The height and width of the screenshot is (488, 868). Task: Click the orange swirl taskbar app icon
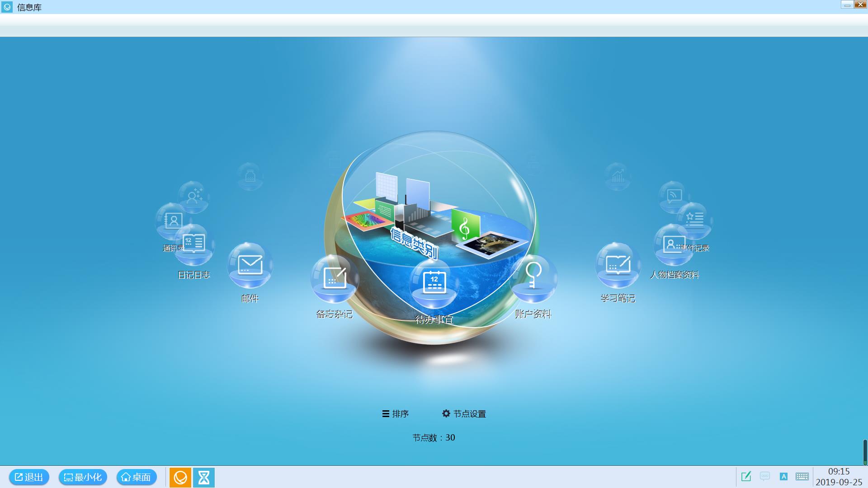[180, 478]
